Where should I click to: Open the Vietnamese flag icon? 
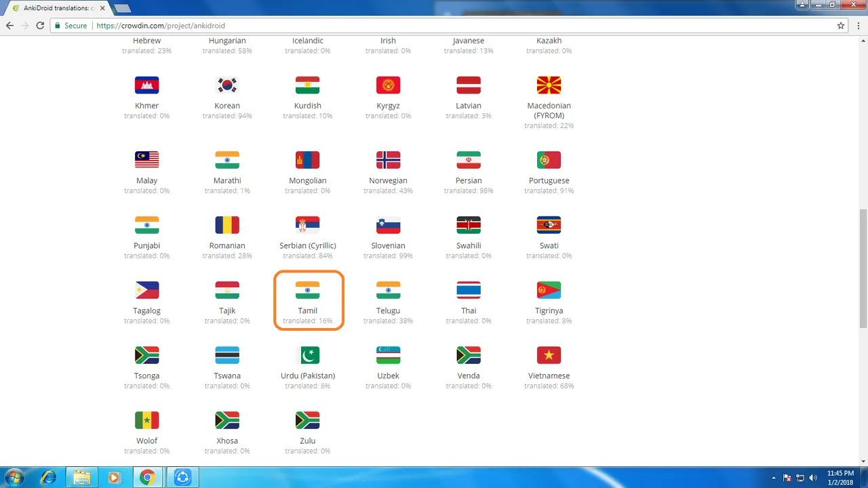[x=549, y=355]
